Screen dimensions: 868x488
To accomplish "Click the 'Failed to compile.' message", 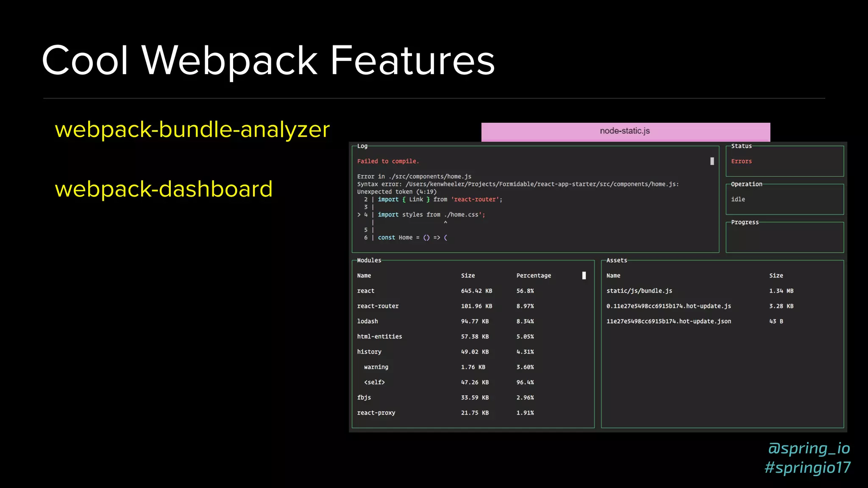I will (x=388, y=161).
